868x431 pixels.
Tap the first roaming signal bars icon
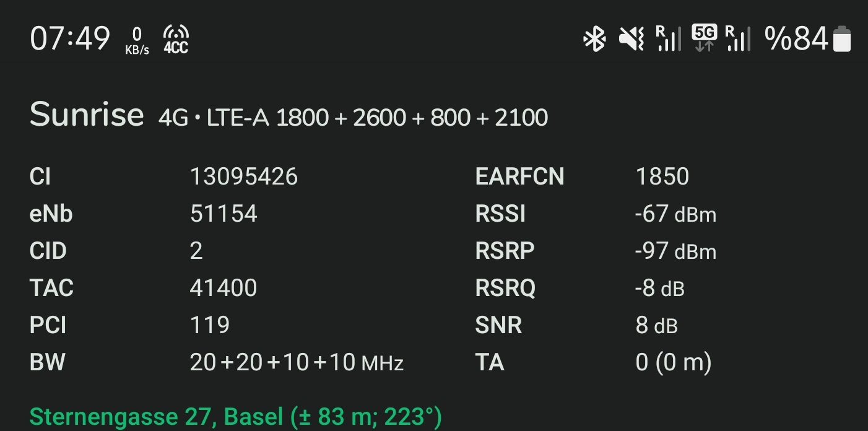669,39
